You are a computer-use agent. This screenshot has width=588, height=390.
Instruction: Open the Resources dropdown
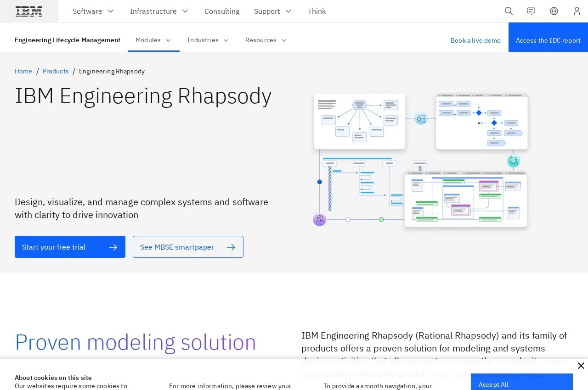click(266, 40)
